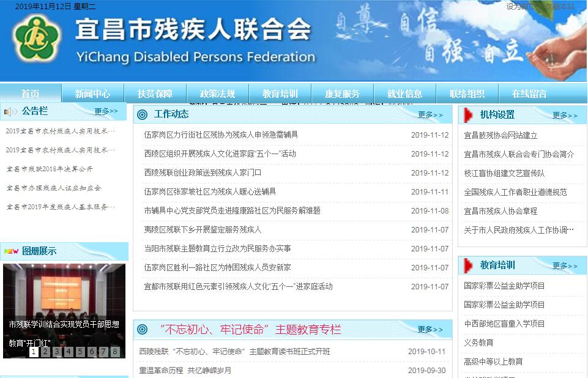Click the NEW badge beside 图册展示
Screen dimensions: 588x378
(x=11, y=251)
